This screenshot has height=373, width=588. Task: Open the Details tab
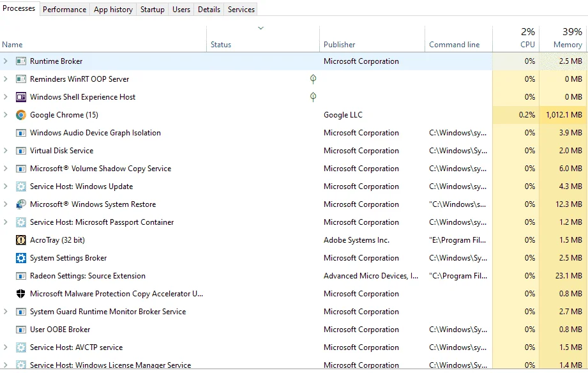[x=209, y=10]
